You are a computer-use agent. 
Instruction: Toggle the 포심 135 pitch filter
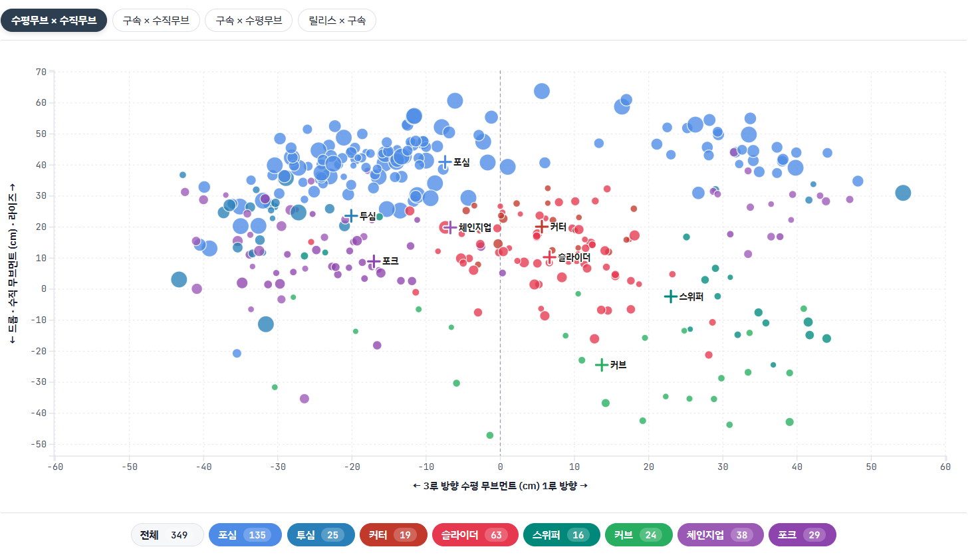(245, 535)
